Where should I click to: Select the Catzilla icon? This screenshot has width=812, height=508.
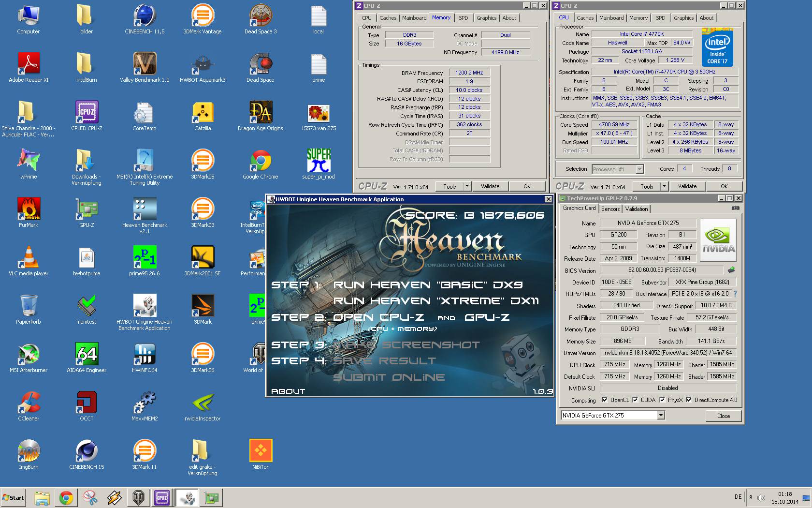click(x=203, y=116)
